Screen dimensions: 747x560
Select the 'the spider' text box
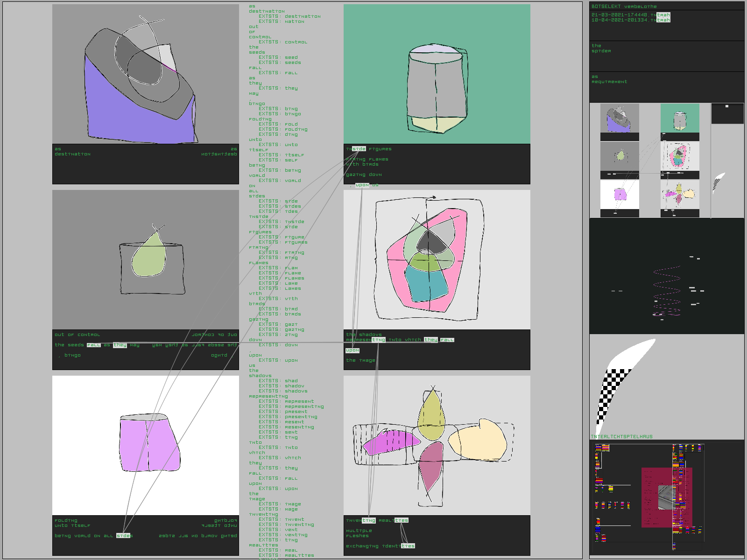point(666,56)
